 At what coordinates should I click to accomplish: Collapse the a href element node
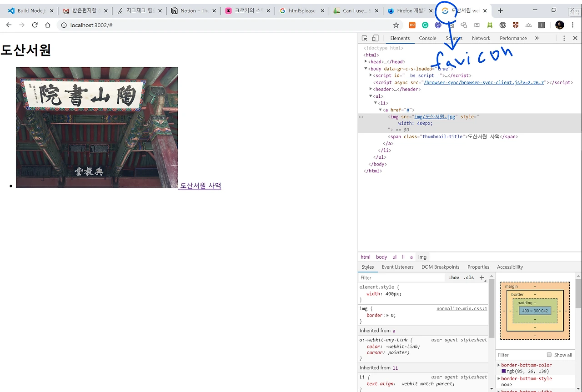pyautogui.click(x=381, y=110)
